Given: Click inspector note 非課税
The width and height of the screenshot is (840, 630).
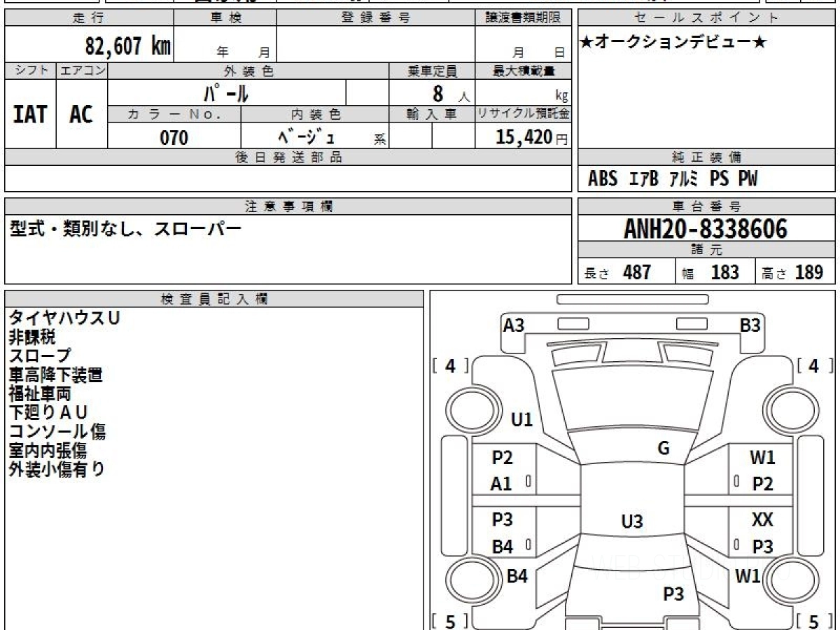Looking at the screenshot, I should pos(31,337).
